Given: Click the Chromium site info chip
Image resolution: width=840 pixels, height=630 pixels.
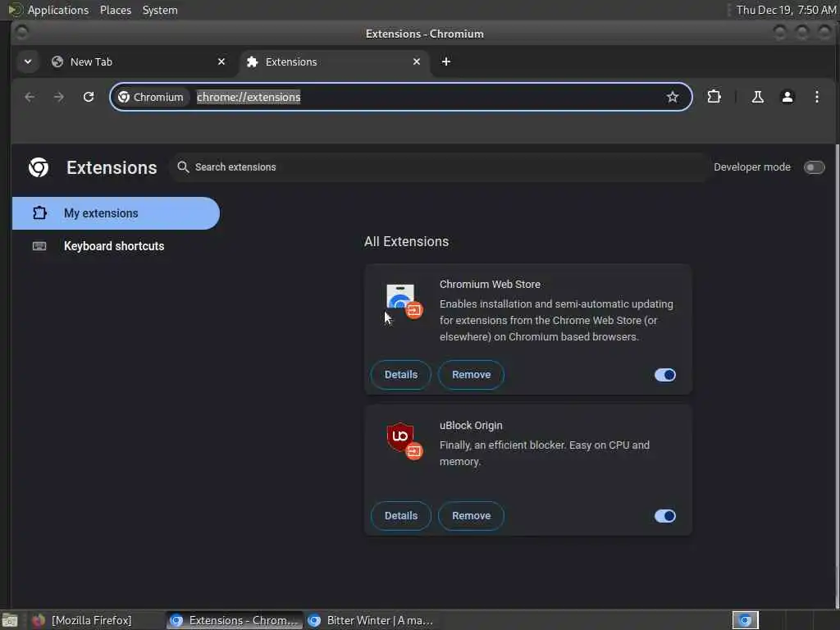Looking at the screenshot, I should (x=151, y=97).
